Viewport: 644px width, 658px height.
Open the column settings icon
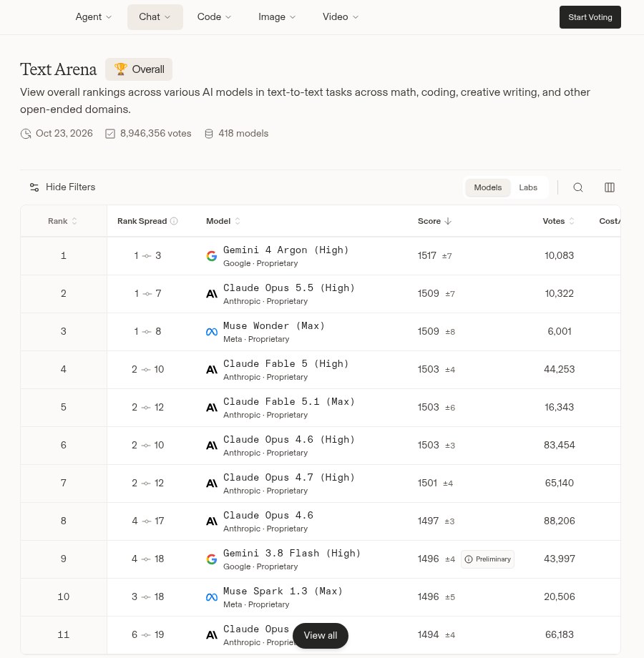(x=610, y=187)
